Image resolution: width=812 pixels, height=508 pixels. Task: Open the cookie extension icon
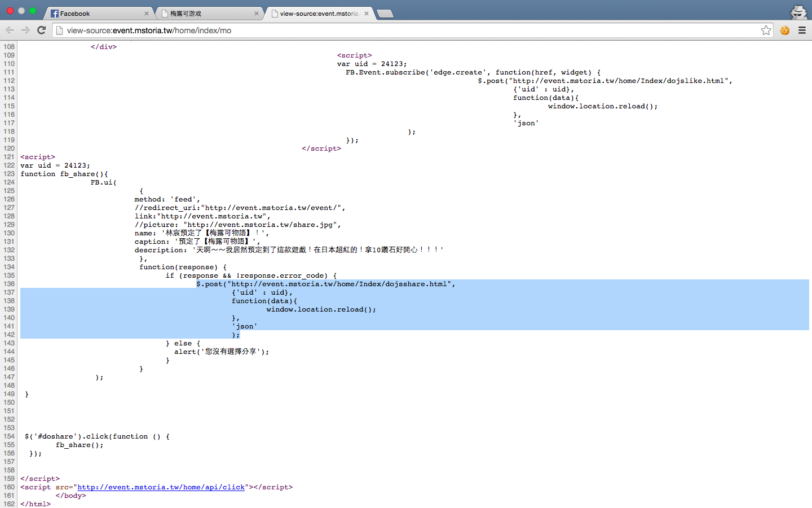click(x=785, y=30)
